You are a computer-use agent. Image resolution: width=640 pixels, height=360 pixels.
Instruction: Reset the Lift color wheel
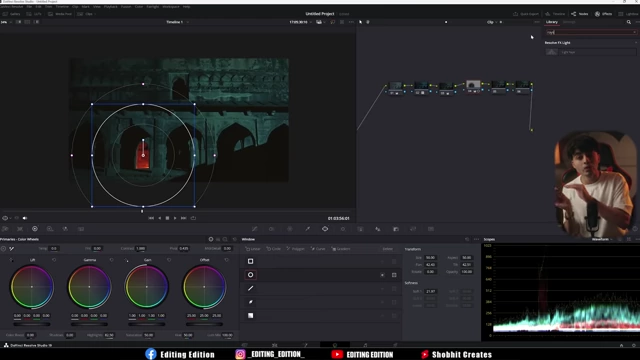coord(54,260)
